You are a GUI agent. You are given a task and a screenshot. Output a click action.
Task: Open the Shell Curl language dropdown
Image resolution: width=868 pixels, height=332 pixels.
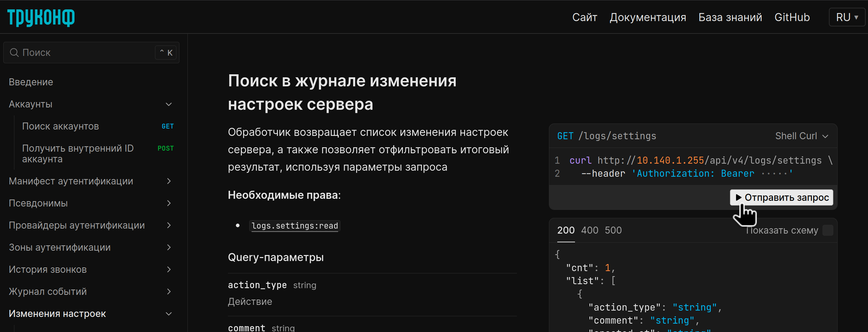pos(801,136)
